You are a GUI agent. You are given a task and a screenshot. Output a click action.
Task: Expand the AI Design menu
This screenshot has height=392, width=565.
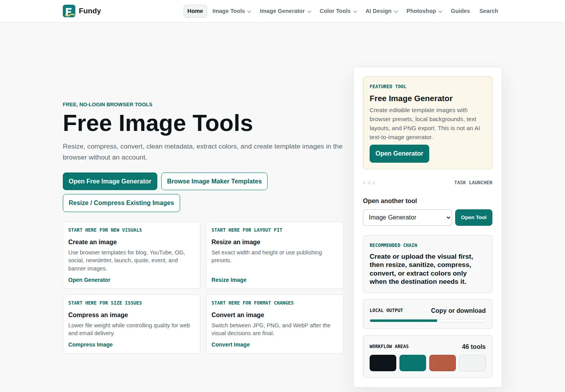coord(381,11)
